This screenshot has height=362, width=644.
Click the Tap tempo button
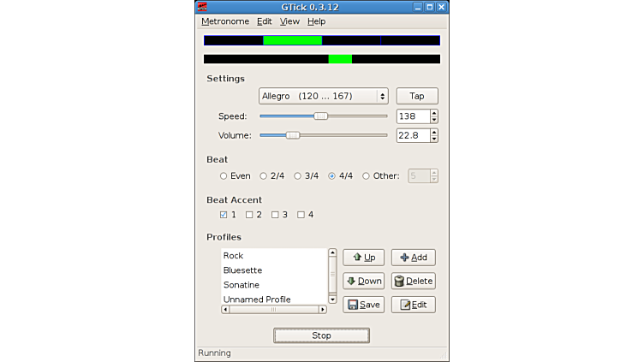[x=416, y=97]
